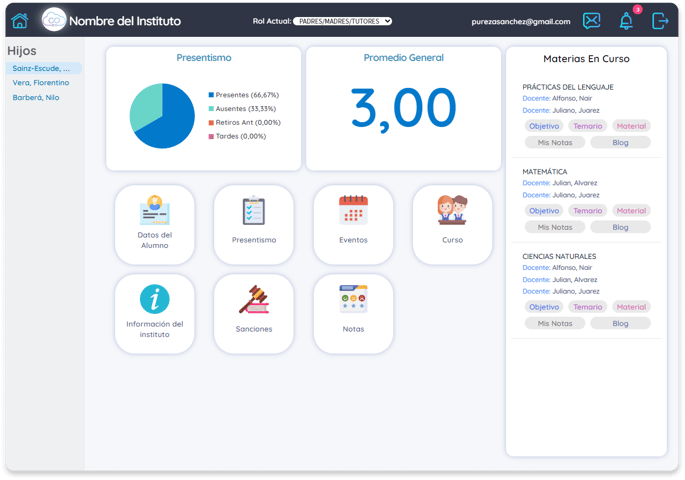The width and height of the screenshot is (685, 480).
Task: Select child Sainz-Escude in Hijos list
Action: (44, 68)
